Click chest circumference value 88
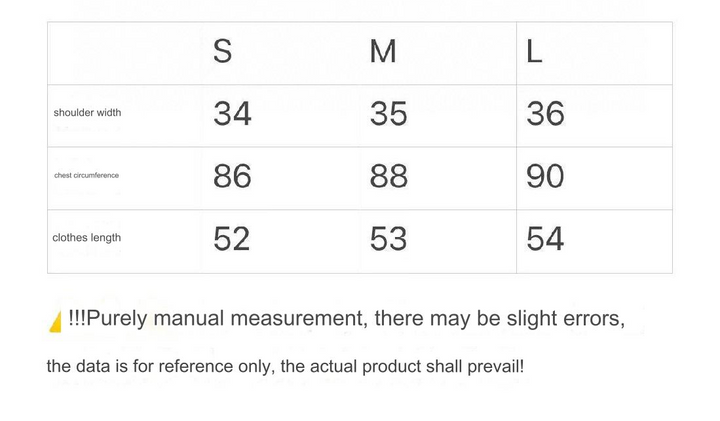720x421 pixels. [x=388, y=177]
